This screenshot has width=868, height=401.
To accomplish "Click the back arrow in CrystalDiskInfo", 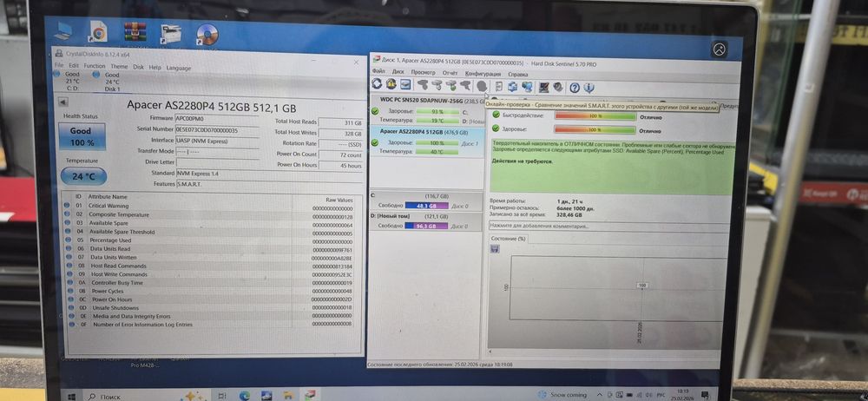I will click(x=63, y=102).
